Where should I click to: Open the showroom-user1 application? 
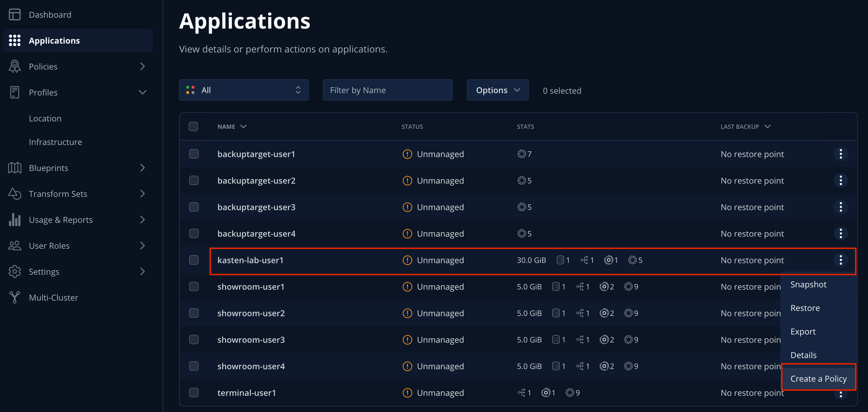click(x=251, y=286)
